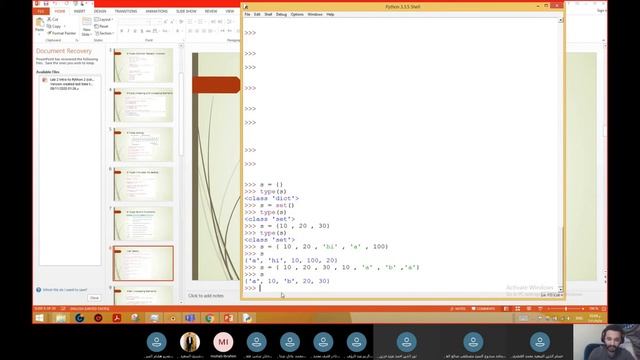Viewport: 640px width, 360px height.
Task: Click COMMENTS button in PowerPoint status bar
Action: click(483, 309)
